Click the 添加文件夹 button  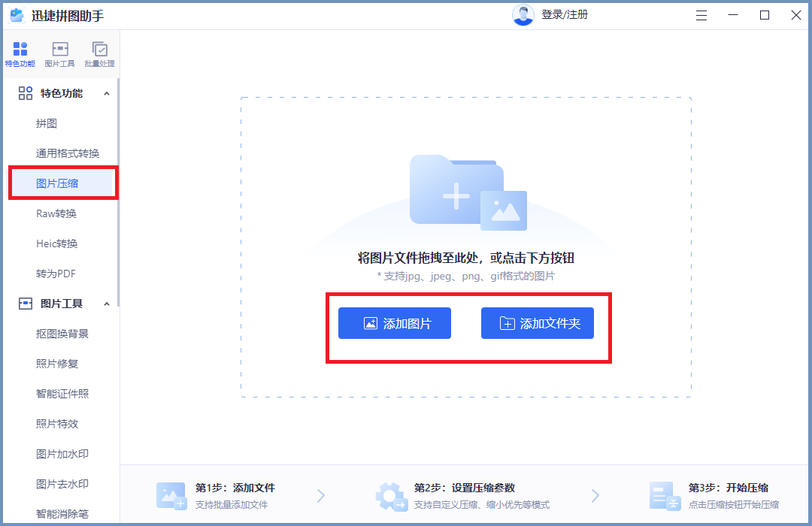coord(537,323)
